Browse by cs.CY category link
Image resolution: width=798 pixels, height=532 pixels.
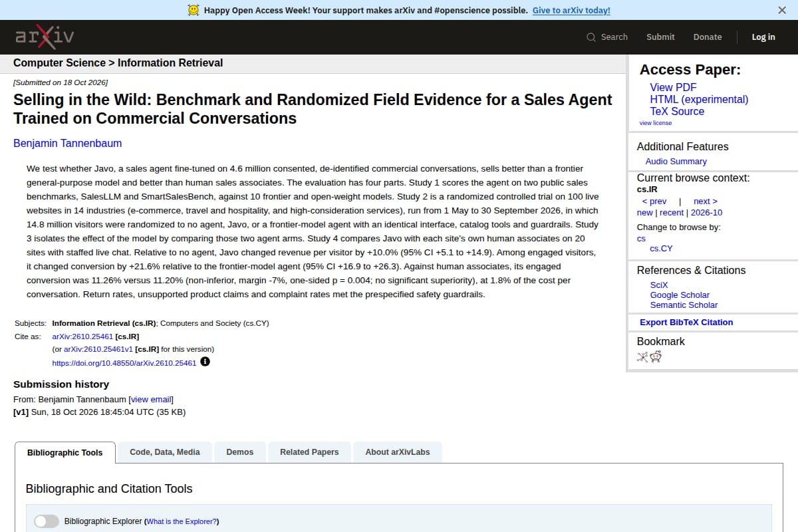point(661,248)
